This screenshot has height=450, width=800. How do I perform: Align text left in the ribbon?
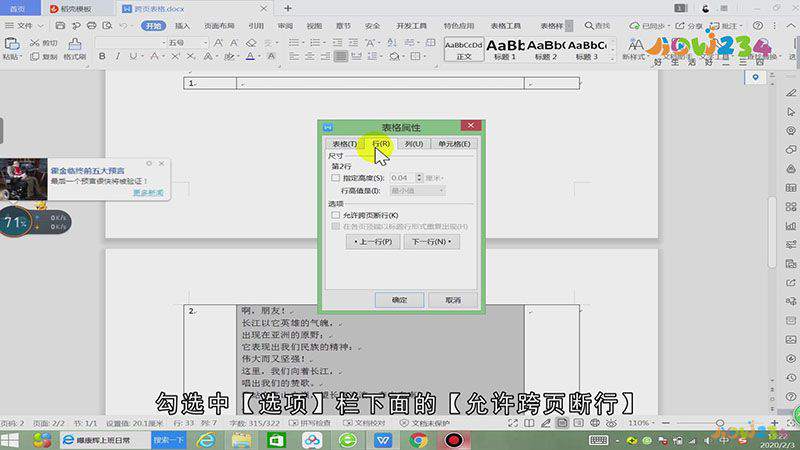coord(294,56)
